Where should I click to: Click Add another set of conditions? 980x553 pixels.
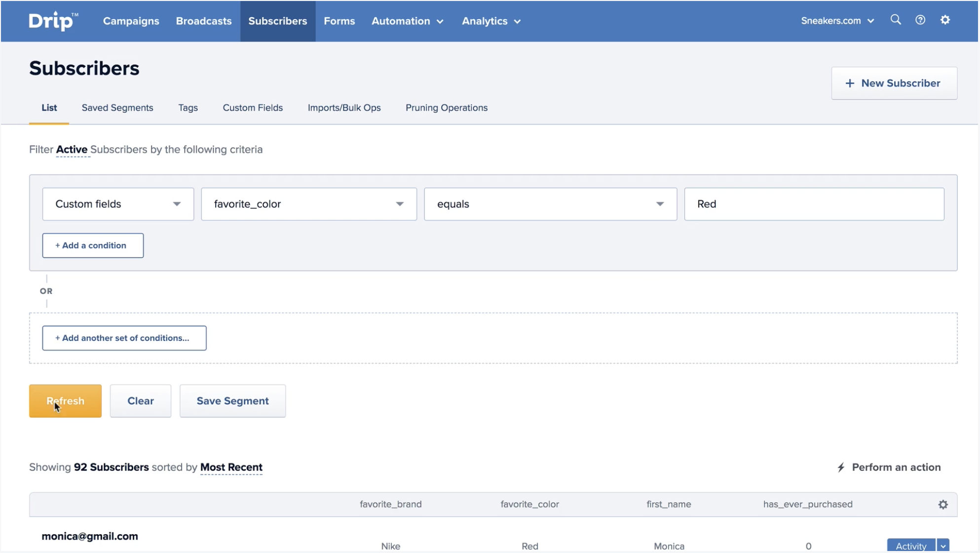point(124,337)
